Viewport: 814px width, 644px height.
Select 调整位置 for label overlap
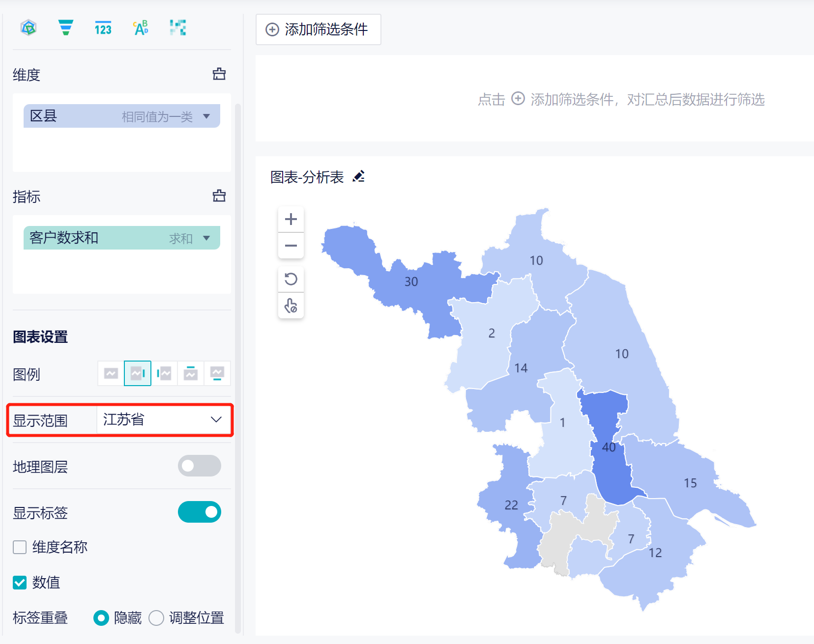156,617
